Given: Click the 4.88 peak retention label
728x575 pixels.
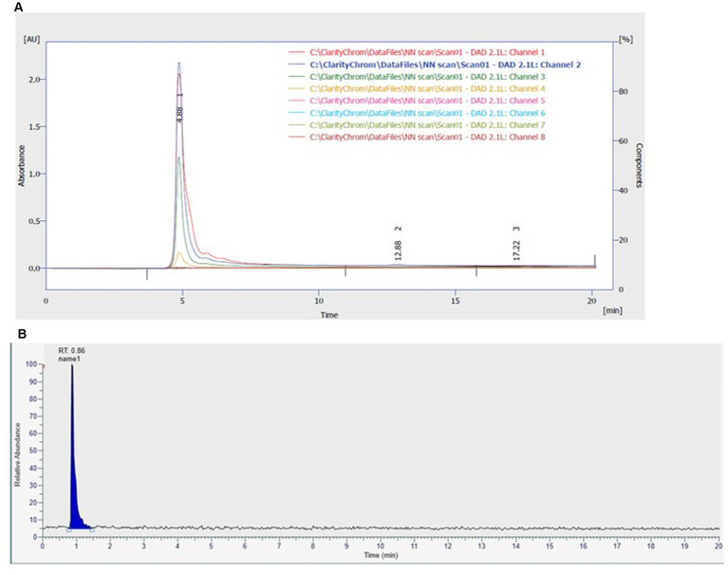Looking at the screenshot, I should pyautogui.click(x=180, y=115).
